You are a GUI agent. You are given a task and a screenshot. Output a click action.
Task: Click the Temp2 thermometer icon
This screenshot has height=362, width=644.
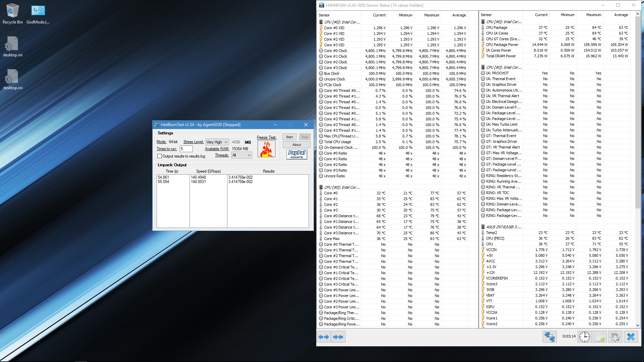[483, 233]
